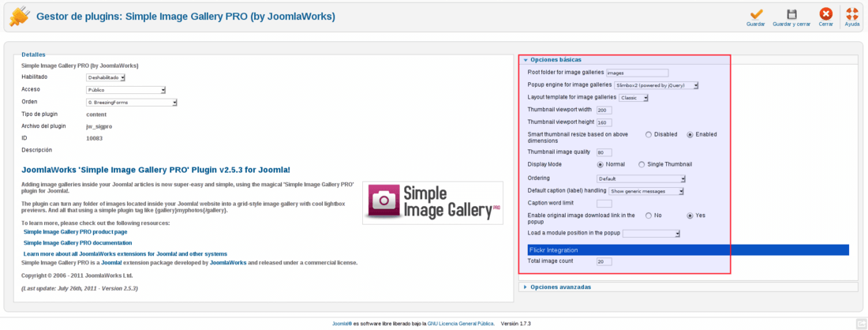Collapse the Opciones básicas panel

(x=556, y=60)
